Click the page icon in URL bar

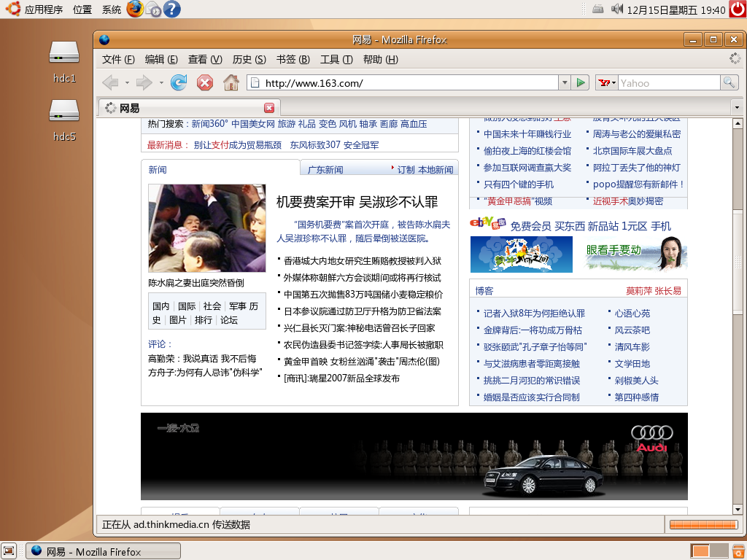pos(255,83)
